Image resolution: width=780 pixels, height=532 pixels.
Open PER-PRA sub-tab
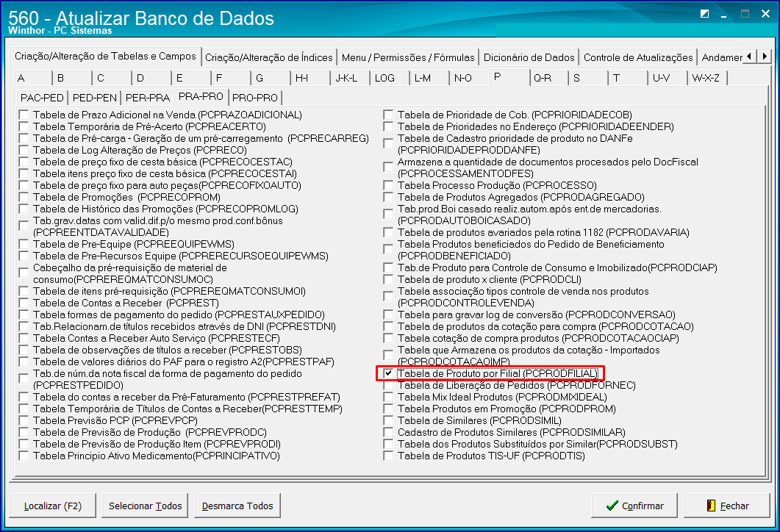pos(148,98)
